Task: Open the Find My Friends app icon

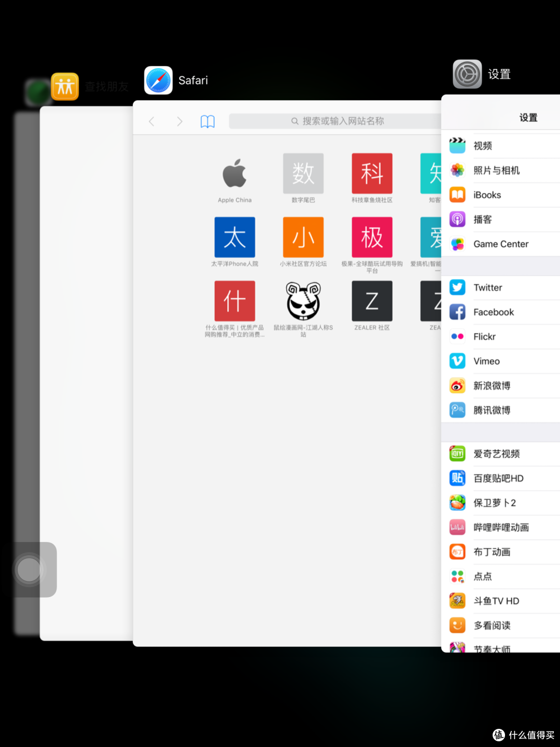Action: click(65, 86)
